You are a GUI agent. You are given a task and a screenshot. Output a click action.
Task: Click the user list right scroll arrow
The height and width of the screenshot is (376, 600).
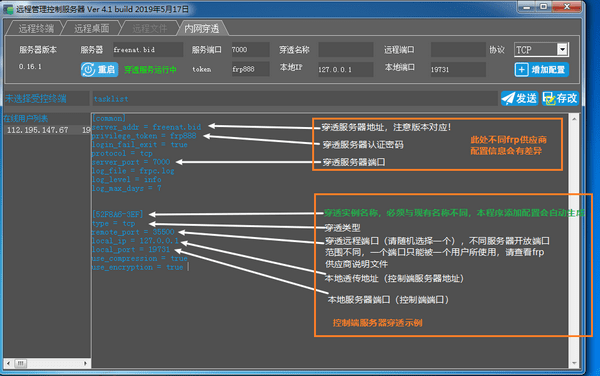[85, 363]
